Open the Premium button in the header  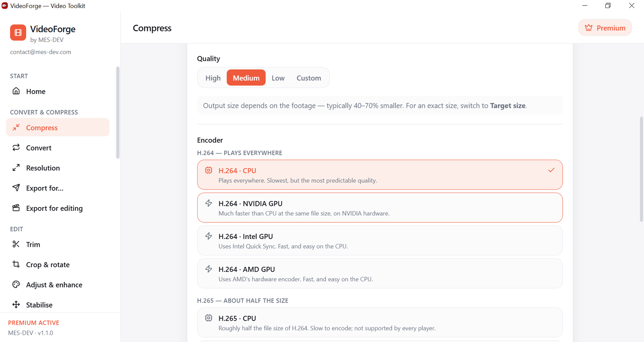point(605,28)
